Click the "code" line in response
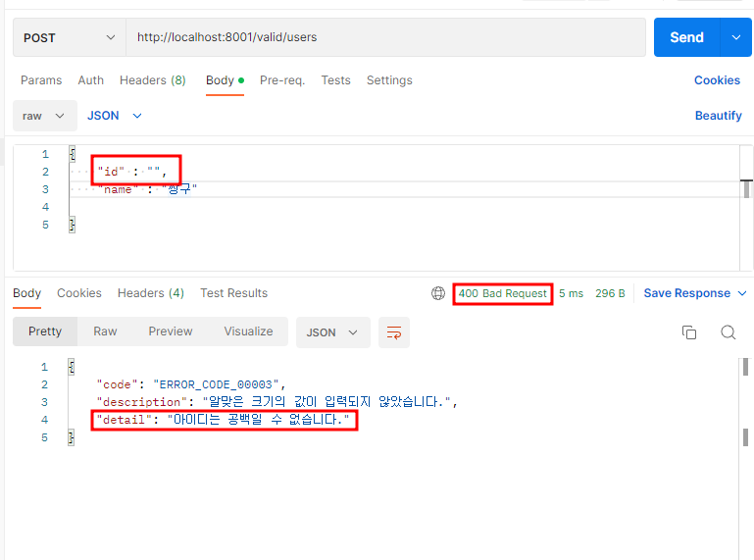Screen dimensions: 754x560 coord(190,384)
